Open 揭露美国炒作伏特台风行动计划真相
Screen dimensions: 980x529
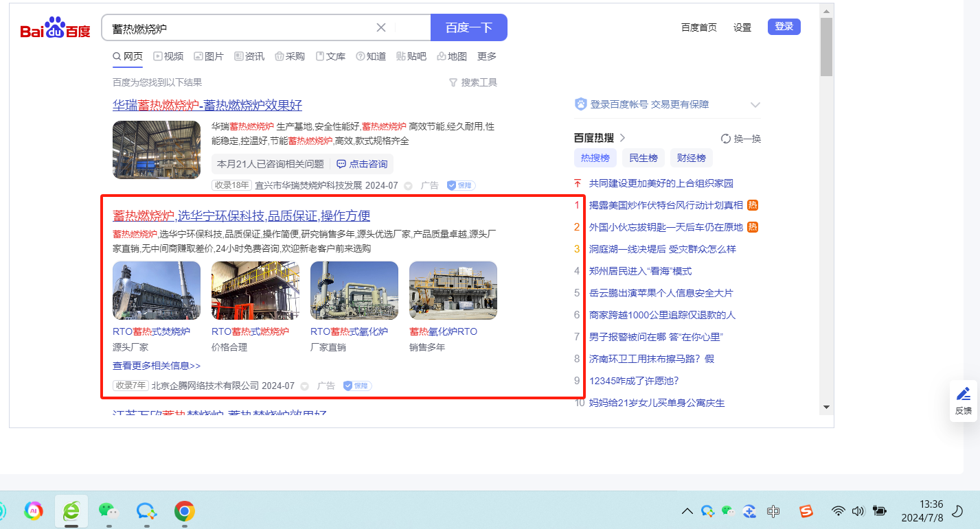coord(666,205)
